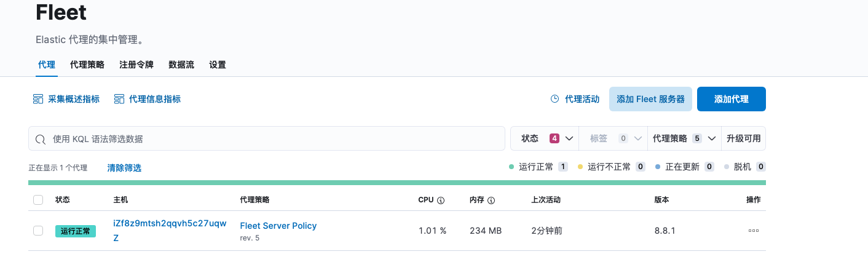Image resolution: width=868 pixels, height=262 pixels.
Task: Open row actions ellipsis for Fleet Server agent
Action: (x=754, y=231)
